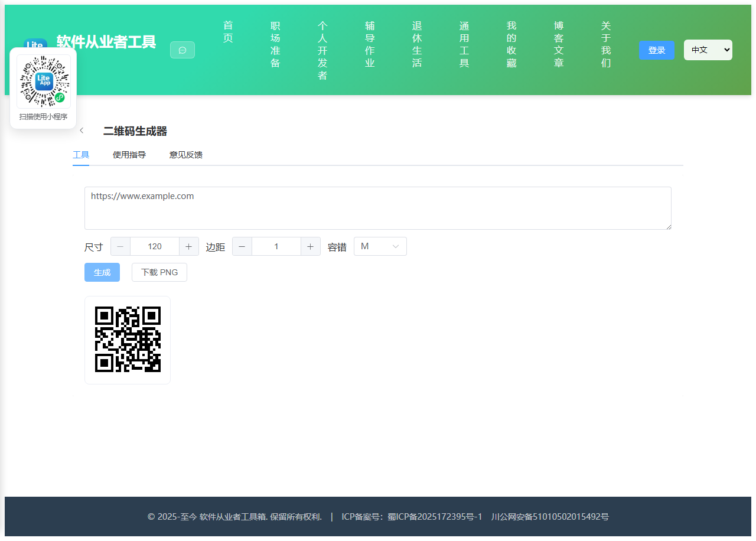Open the 中文 language selector
756x541 pixels.
(x=708, y=50)
